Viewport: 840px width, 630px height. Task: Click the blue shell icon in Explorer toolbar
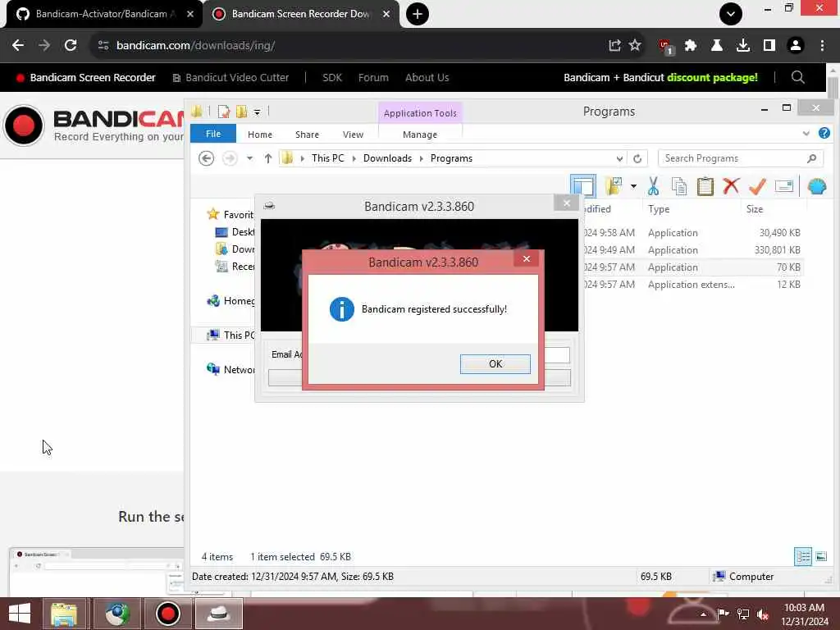pyautogui.click(x=817, y=186)
